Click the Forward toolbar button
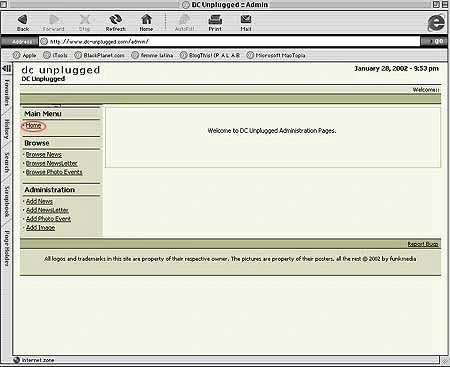This screenshot has height=367, width=450. pos(53,23)
